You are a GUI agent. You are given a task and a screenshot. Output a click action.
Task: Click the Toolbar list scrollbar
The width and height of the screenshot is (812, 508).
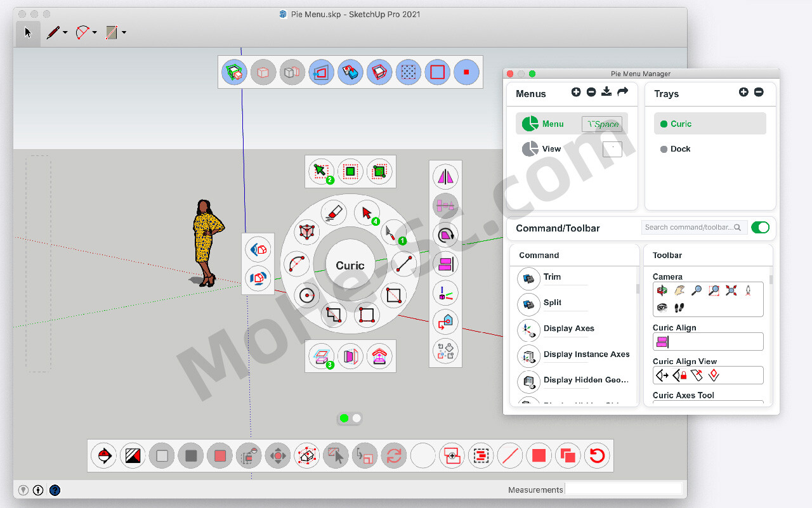click(771, 279)
